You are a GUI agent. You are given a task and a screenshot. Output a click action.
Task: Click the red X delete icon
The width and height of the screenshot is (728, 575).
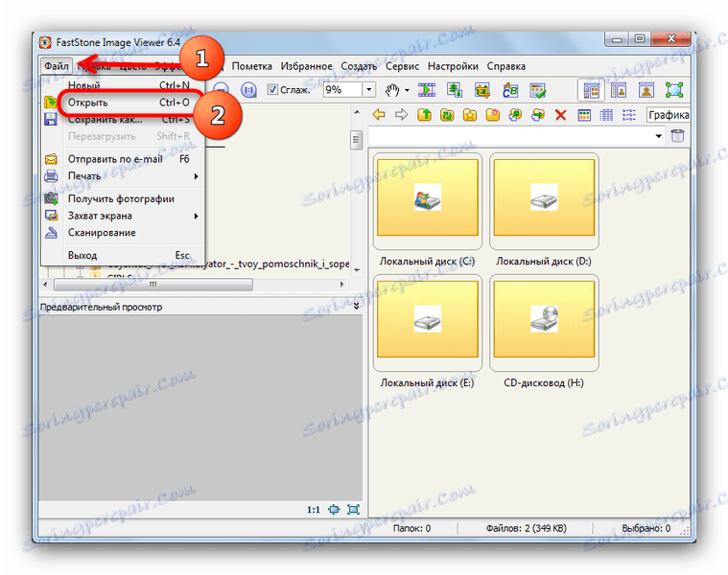[x=561, y=115]
